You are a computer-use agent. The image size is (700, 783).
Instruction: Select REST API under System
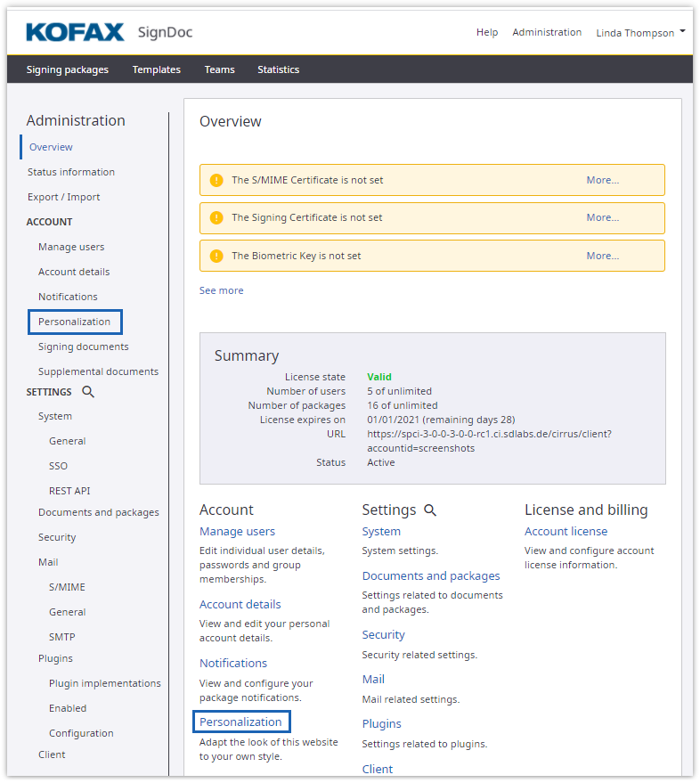point(69,491)
